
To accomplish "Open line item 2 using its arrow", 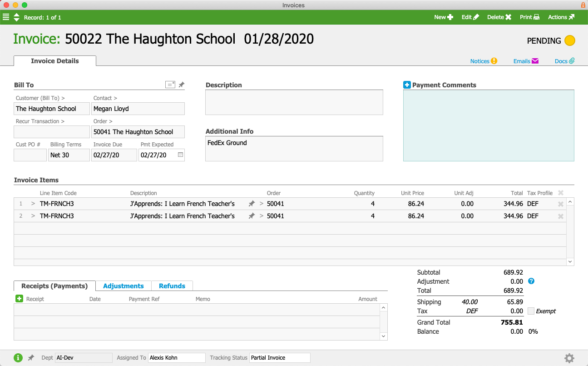I will (x=33, y=216).
